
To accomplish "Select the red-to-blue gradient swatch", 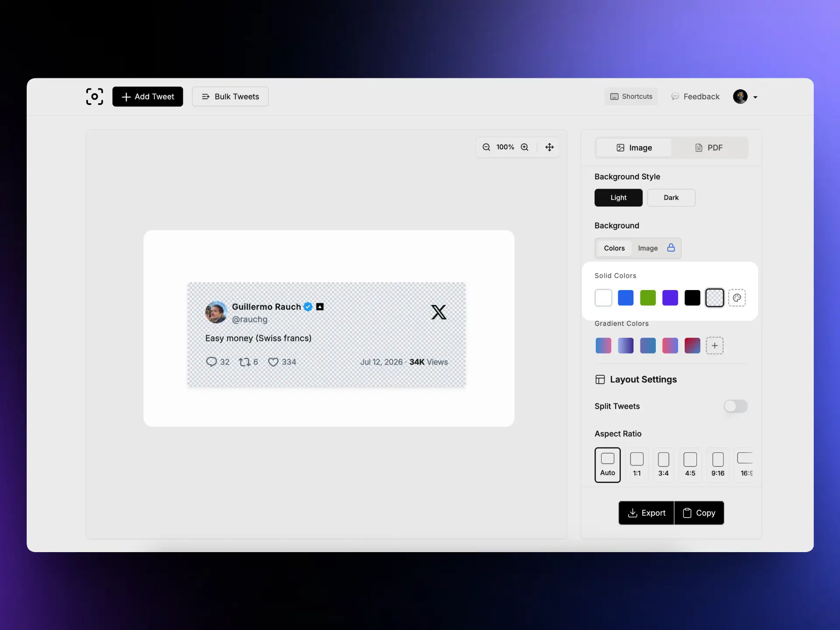I will coord(692,346).
